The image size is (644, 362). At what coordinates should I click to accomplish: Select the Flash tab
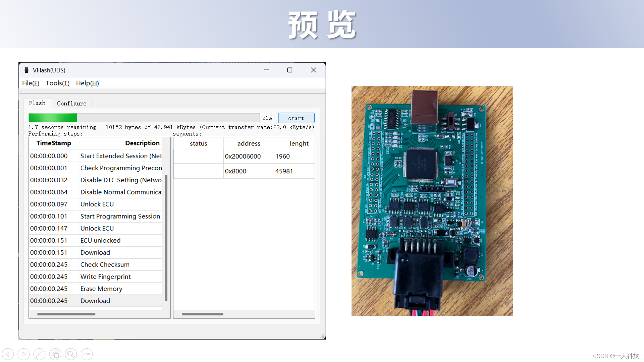(37, 103)
